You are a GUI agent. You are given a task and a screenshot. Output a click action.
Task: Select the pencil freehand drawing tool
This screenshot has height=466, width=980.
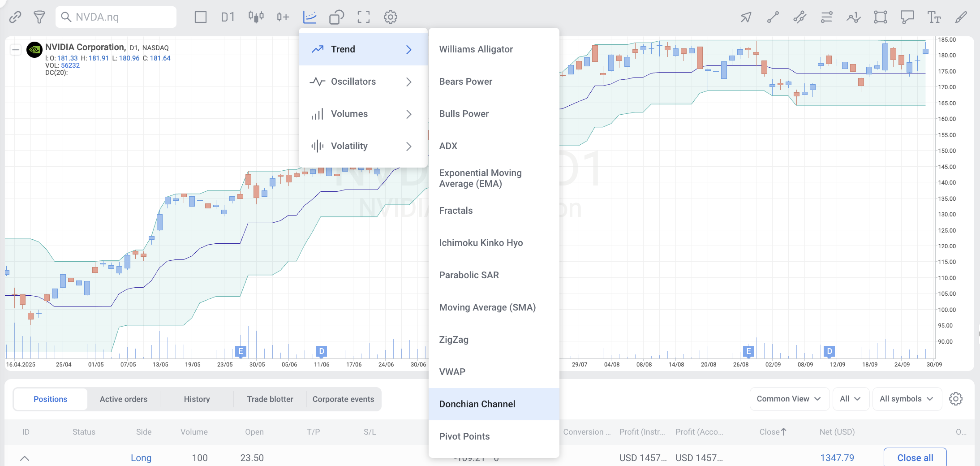[x=961, y=17]
